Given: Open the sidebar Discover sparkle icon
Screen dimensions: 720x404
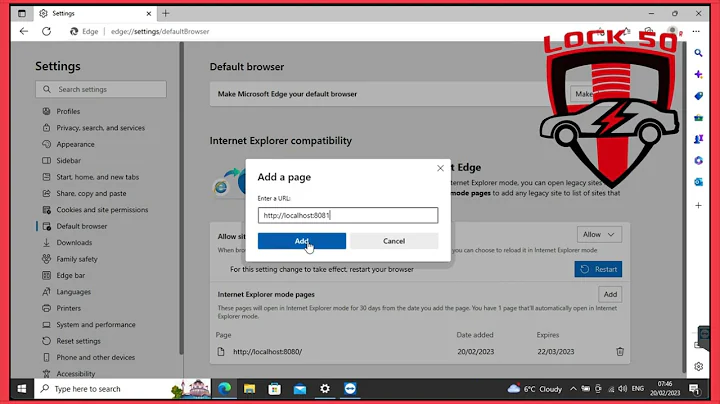Looking at the screenshot, I should click(x=698, y=74).
